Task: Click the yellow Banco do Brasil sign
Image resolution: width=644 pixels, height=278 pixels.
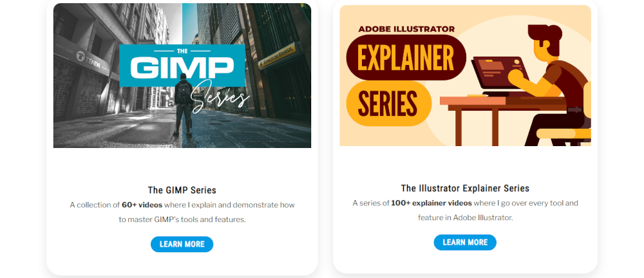Action: [277, 56]
